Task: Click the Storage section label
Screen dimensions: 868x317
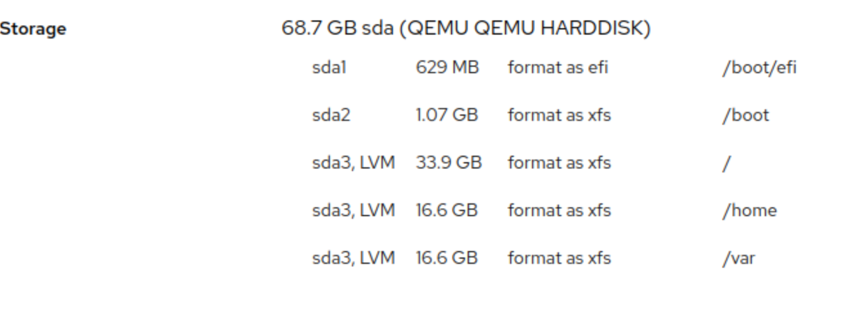Action: coord(33,28)
